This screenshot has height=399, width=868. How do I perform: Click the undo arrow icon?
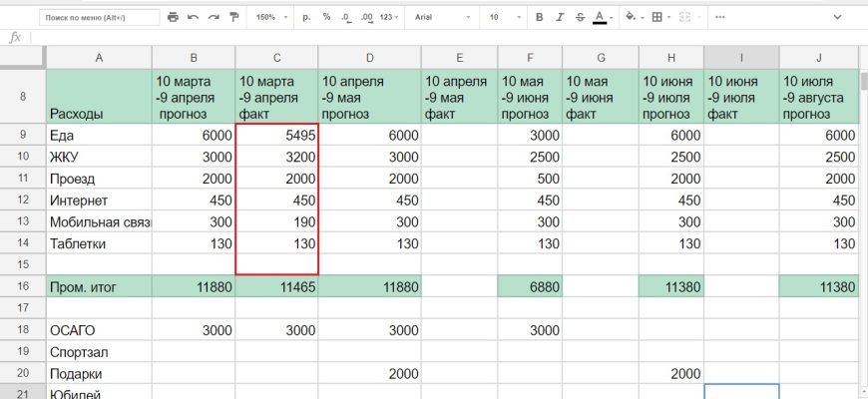tap(193, 18)
